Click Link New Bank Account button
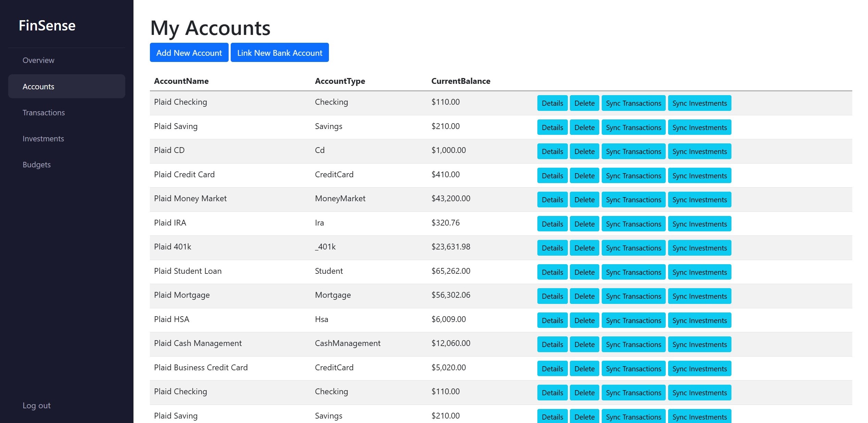The height and width of the screenshot is (423, 868). point(280,53)
